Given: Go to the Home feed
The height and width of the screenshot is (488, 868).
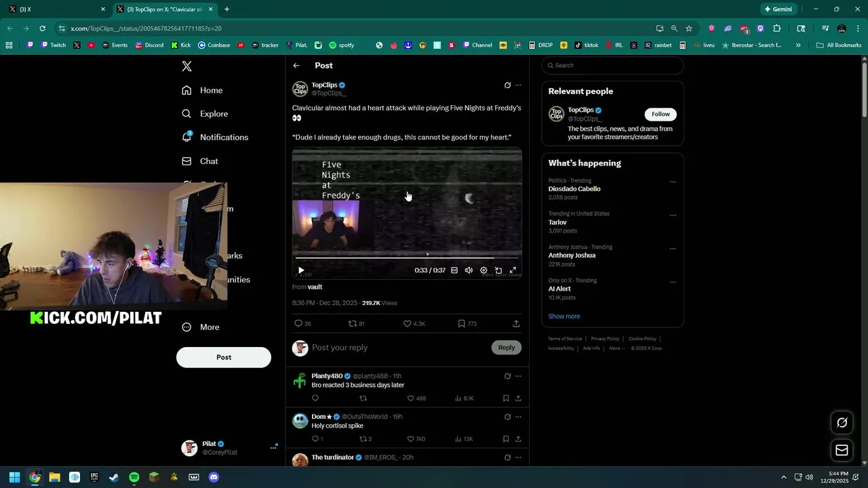Looking at the screenshot, I should pyautogui.click(x=202, y=90).
